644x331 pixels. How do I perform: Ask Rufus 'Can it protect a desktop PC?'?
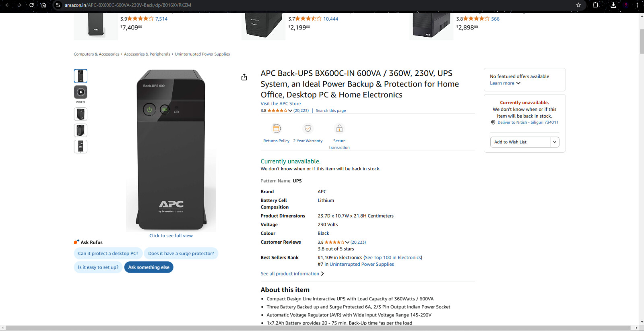point(108,254)
